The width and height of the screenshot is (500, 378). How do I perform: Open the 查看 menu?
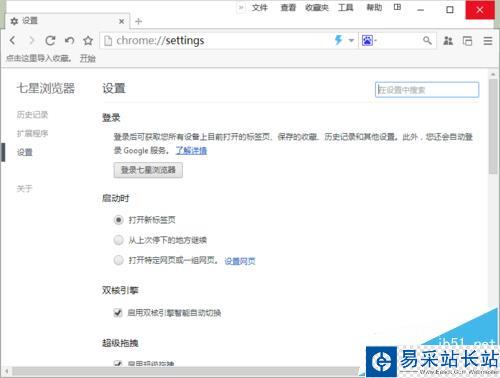(288, 7)
